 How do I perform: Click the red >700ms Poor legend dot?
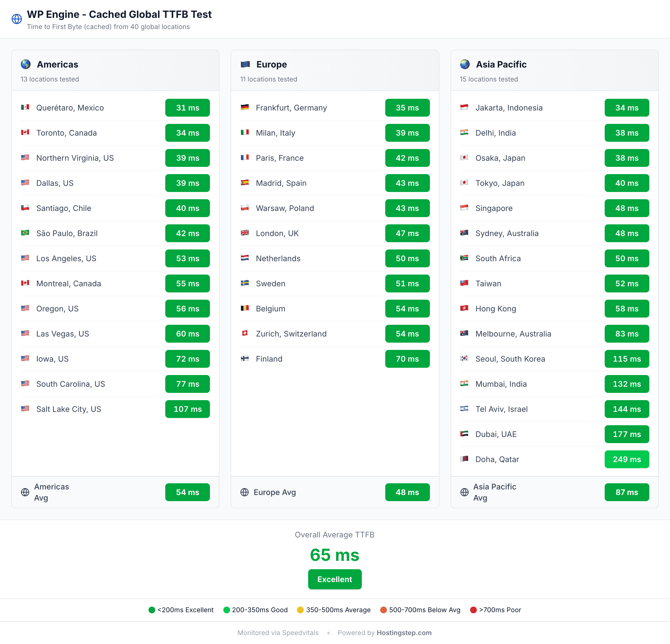pos(473,610)
